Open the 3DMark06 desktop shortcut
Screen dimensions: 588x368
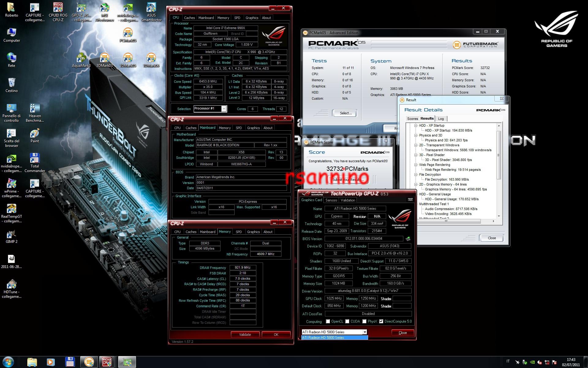(151, 60)
